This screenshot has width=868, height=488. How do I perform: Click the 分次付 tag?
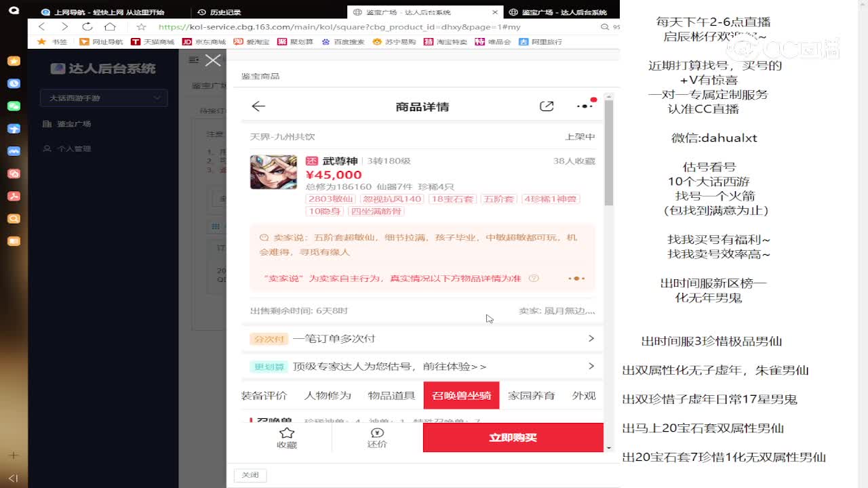(269, 339)
